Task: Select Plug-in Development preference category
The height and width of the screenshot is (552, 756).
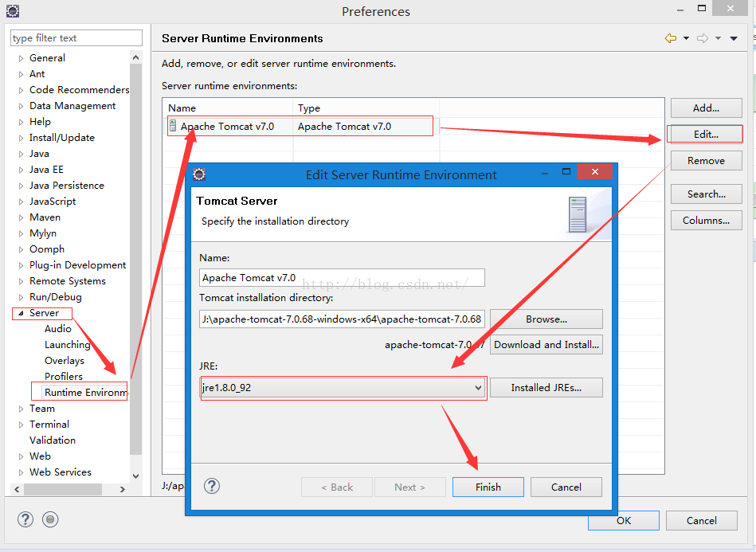Action: [77, 264]
